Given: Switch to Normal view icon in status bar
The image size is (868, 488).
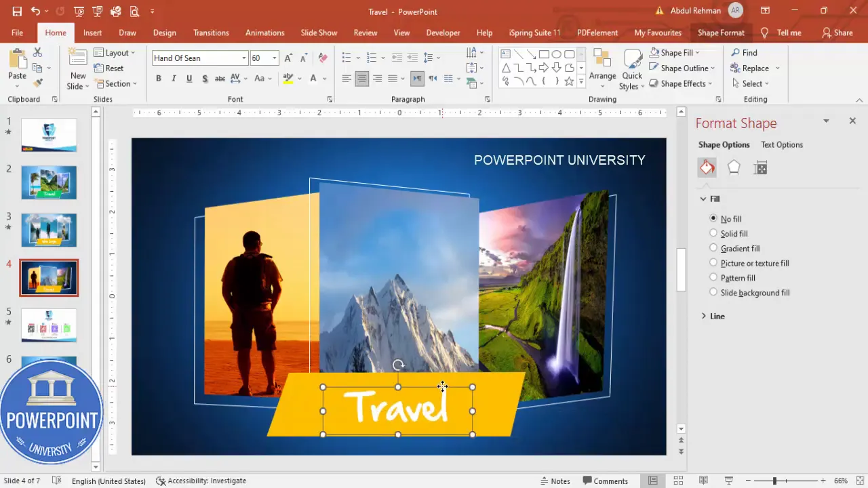Looking at the screenshot, I should [x=653, y=481].
